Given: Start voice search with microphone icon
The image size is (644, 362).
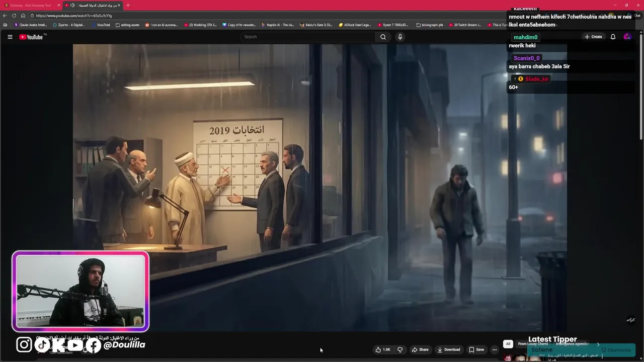Looking at the screenshot, I should (x=400, y=37).
